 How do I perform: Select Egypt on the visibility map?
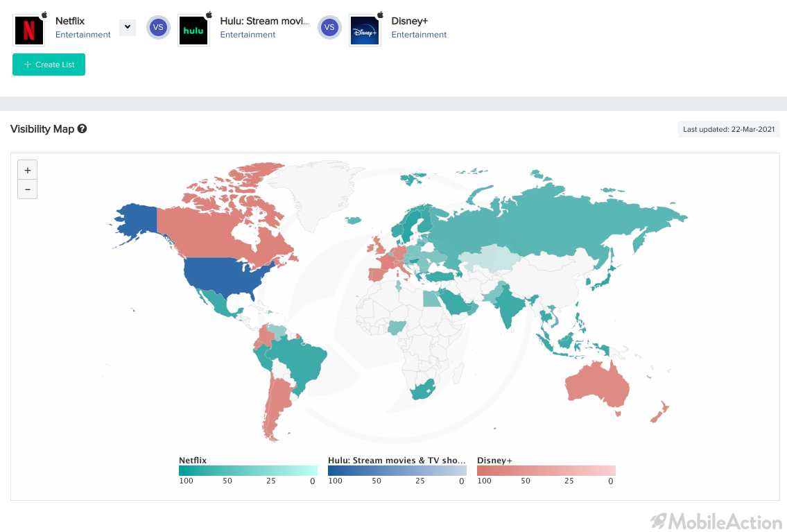click(x=431, y=299)
